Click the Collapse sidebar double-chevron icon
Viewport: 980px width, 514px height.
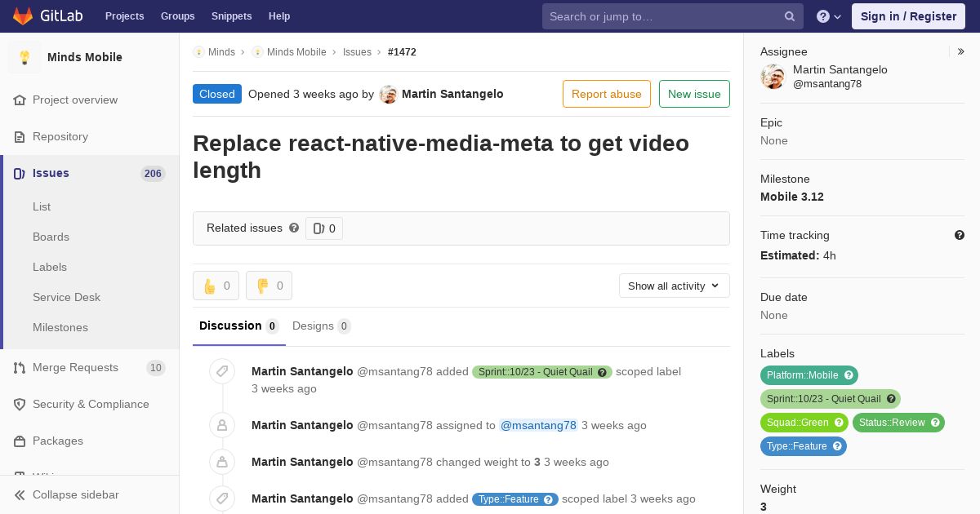[20, 495]
